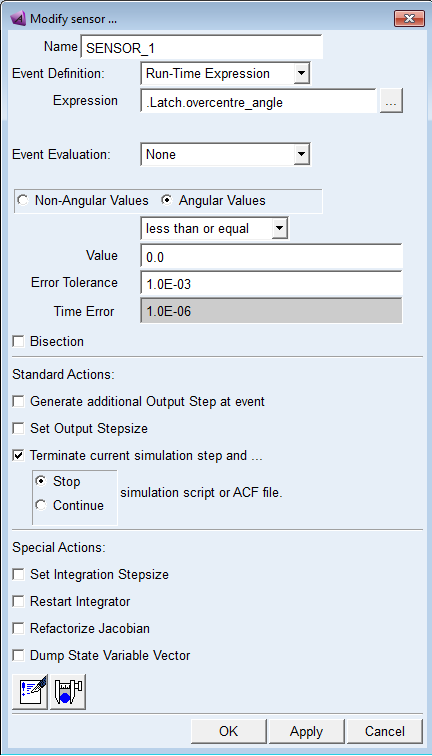Toggle Set Output Stepsize checkbox
The height and width of the screenshot is (756, 432).
pyautogui.click(x=18, y=428)
